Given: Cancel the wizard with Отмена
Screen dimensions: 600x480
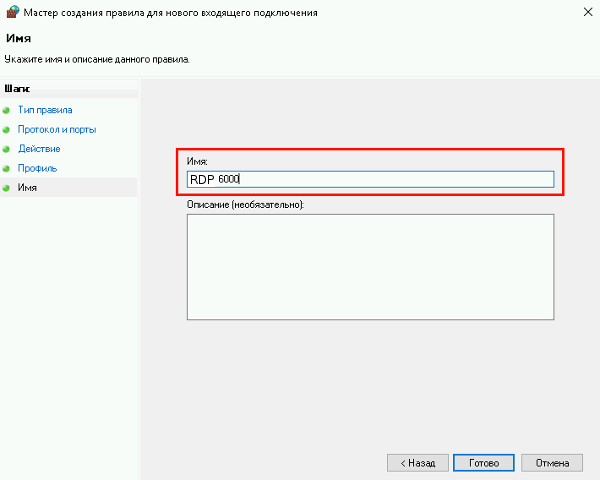Looking at the screenshot, I should [552, 463].
